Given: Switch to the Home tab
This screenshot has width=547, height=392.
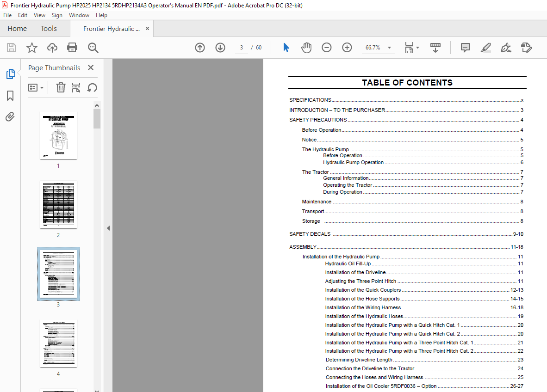Looking at the screenshot, I should pyautogui.click(x=17, y=29).
